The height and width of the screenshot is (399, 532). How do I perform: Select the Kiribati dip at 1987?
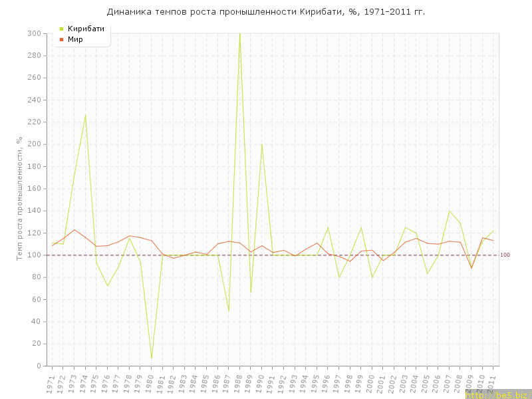(x=228, y=311)
